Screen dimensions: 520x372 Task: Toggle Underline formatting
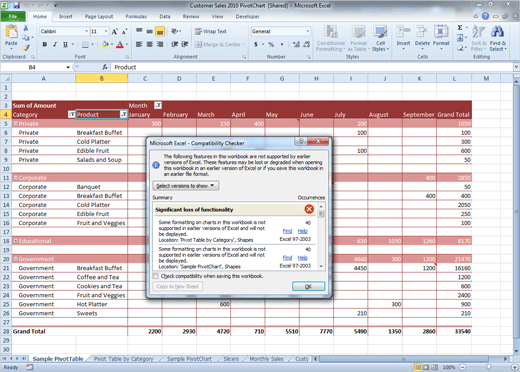[x=65, y=44]
